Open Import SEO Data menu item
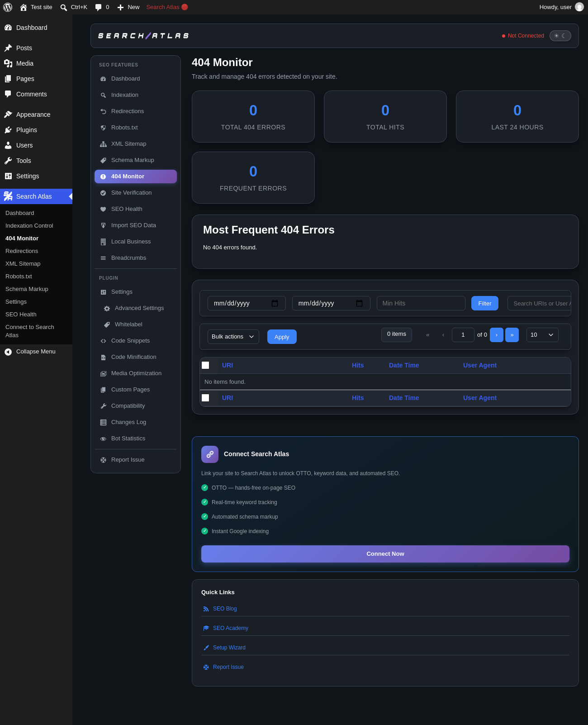The height and width of the screenshot is (725, 588). (136, 225)
